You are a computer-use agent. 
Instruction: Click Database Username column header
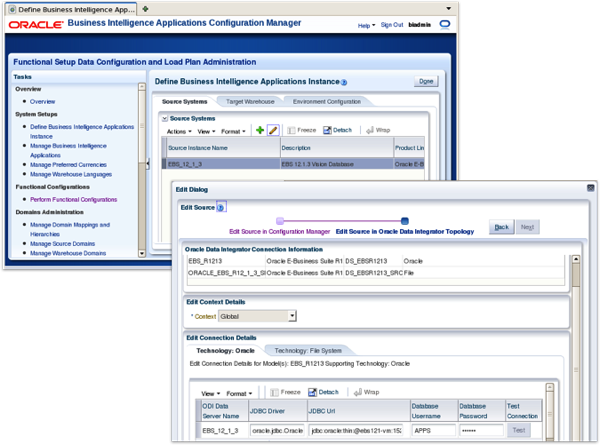434,411
